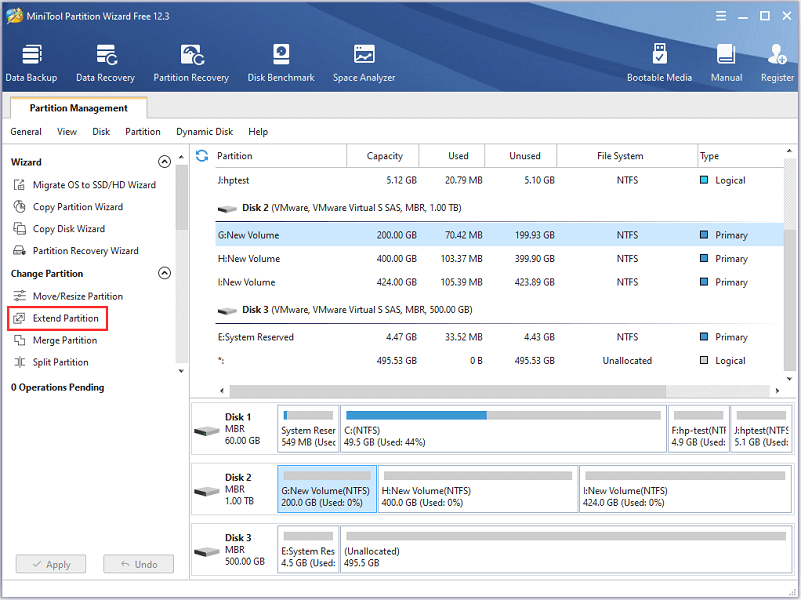The image size is (801, 600).
Task: Click the Split Partition icon
Action: pos(19,362)
